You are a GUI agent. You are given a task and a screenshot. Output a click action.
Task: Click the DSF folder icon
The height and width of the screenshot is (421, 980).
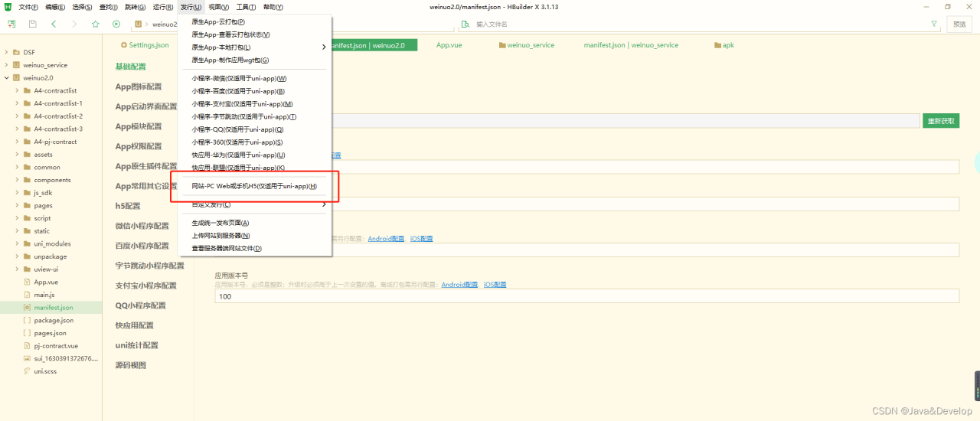pyautogui.click(x=16, y=52)
